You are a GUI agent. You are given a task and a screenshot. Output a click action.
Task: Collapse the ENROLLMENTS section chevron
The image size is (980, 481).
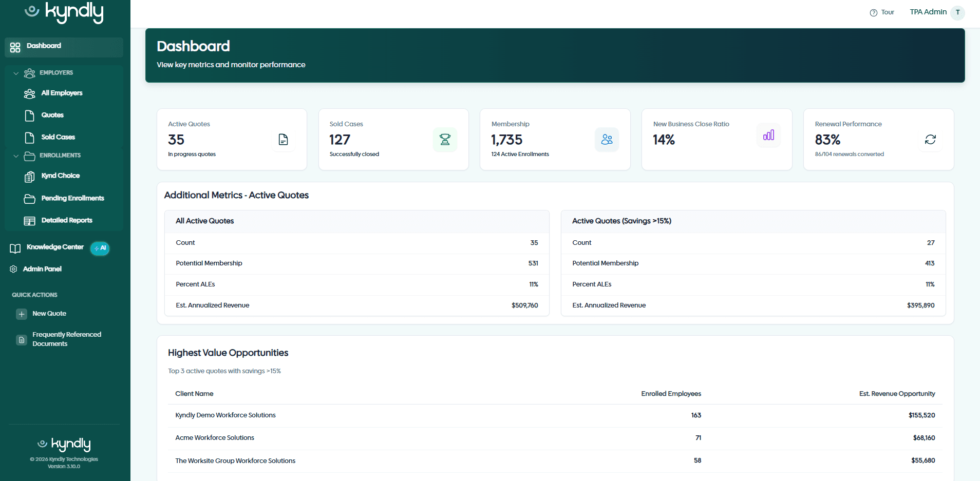click(x=16, y=156)
